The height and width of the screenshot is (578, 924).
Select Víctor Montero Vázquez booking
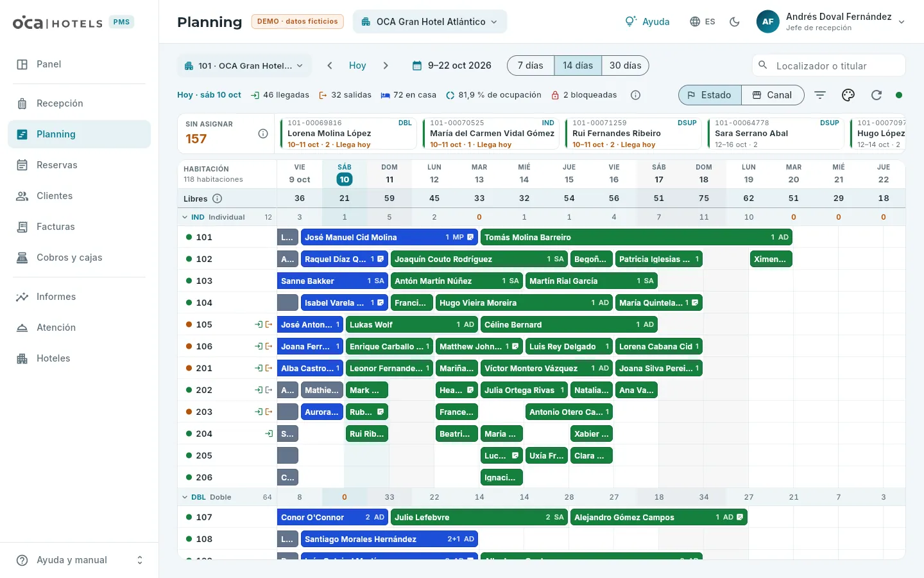point(547,368)
